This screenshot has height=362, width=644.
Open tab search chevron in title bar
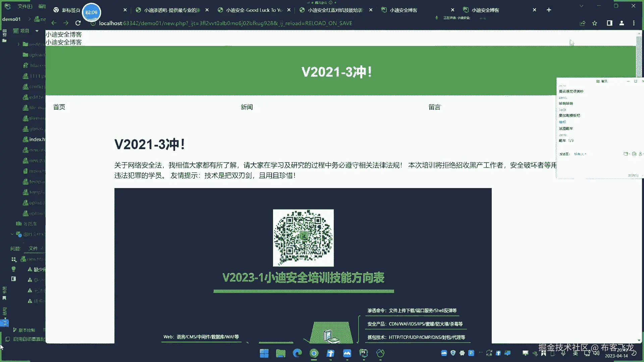pos(581,6)
